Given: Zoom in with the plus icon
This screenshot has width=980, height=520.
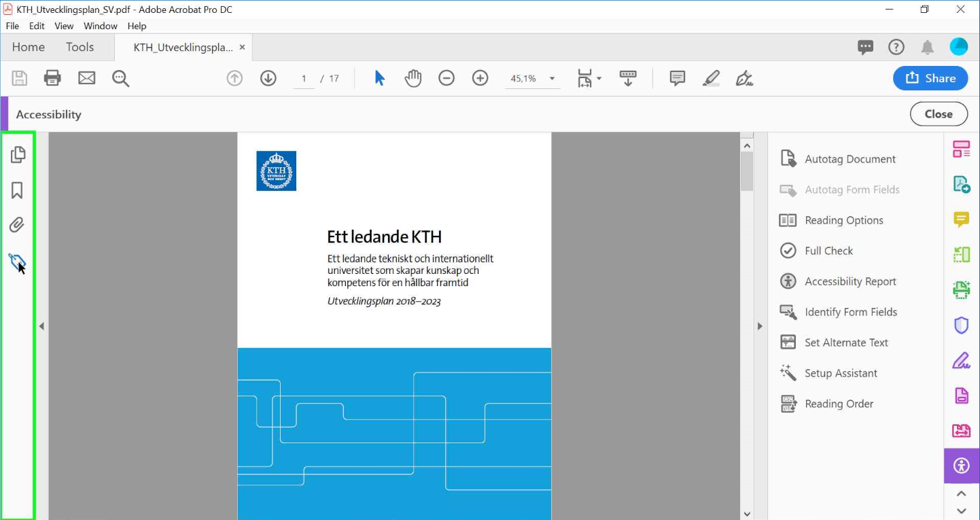Looking at the screenshot, I should click(x=480, y=78).
